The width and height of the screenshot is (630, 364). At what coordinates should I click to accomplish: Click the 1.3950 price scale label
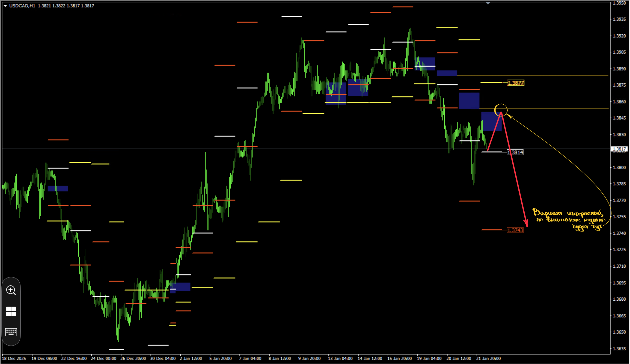point(619,3)
